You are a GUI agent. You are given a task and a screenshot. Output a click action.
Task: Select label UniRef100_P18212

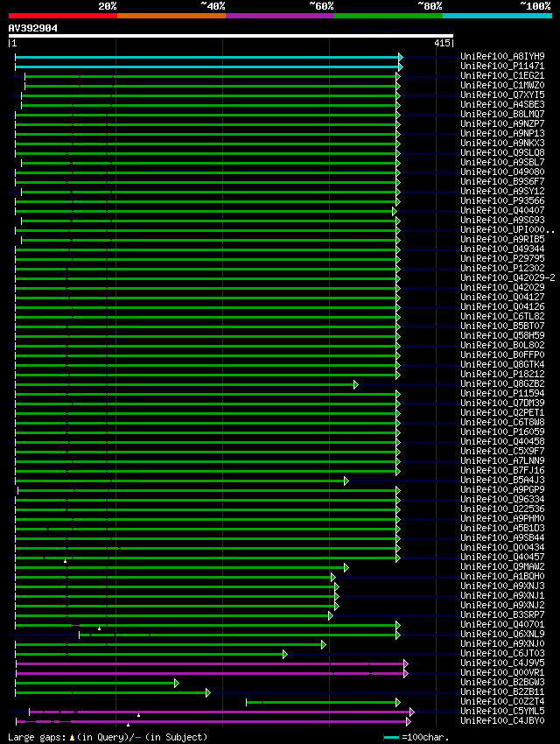[502, 374]
